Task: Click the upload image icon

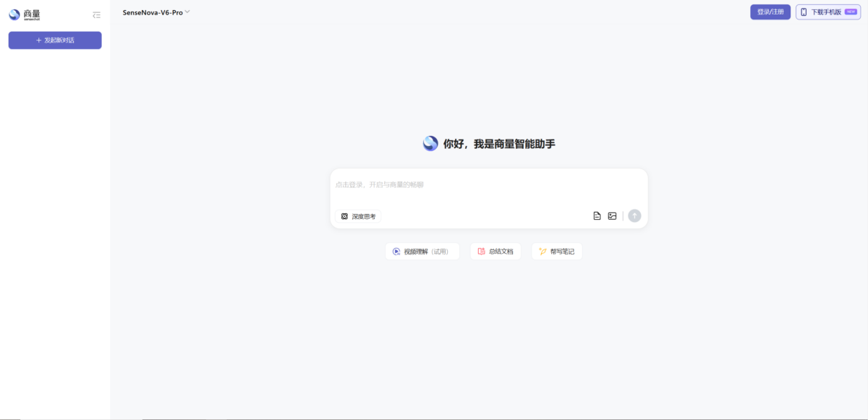Action: click(x=612, y=216)
